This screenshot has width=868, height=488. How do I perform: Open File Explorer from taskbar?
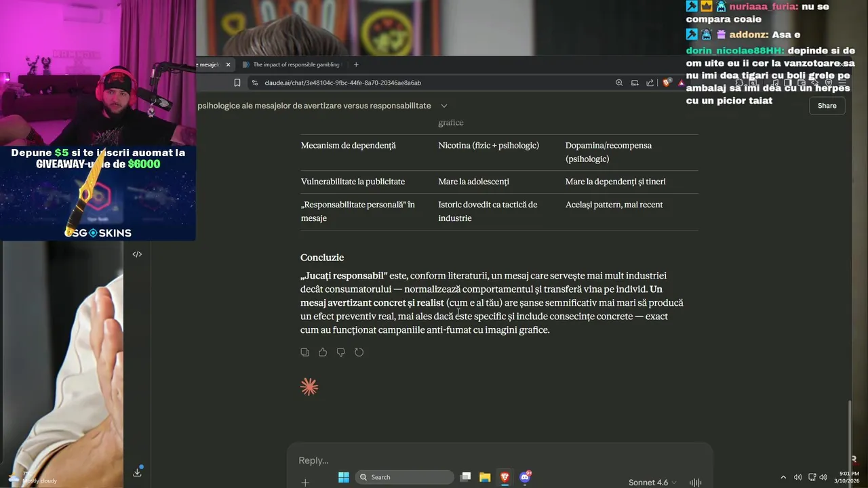click(485, 477)
